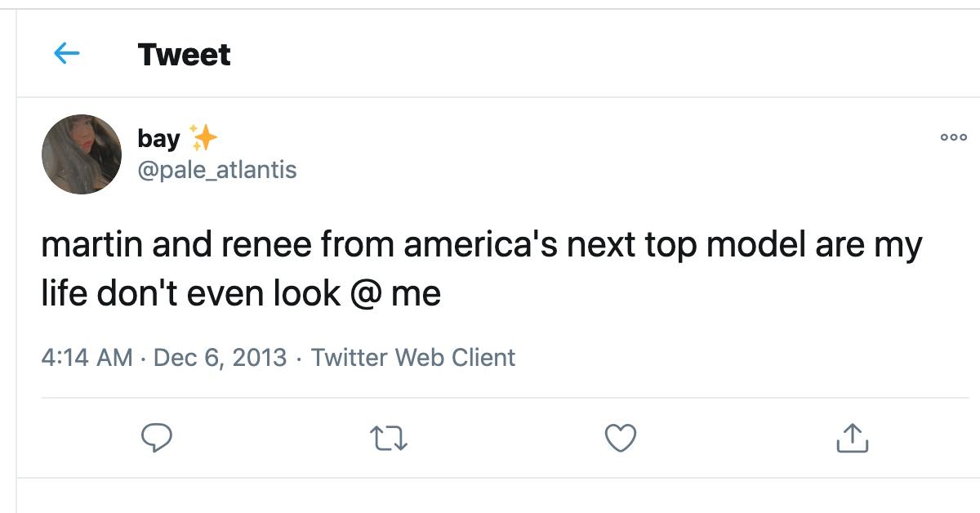Open the share tweet icon
980x513 pixels.
point(853,439)
